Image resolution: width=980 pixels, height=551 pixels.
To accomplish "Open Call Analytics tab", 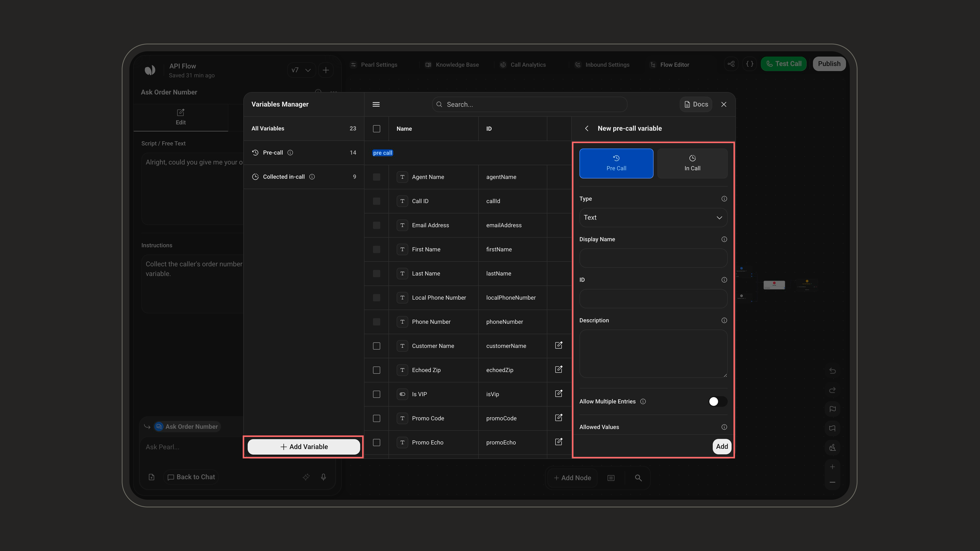I will click(x=523, y=65).
